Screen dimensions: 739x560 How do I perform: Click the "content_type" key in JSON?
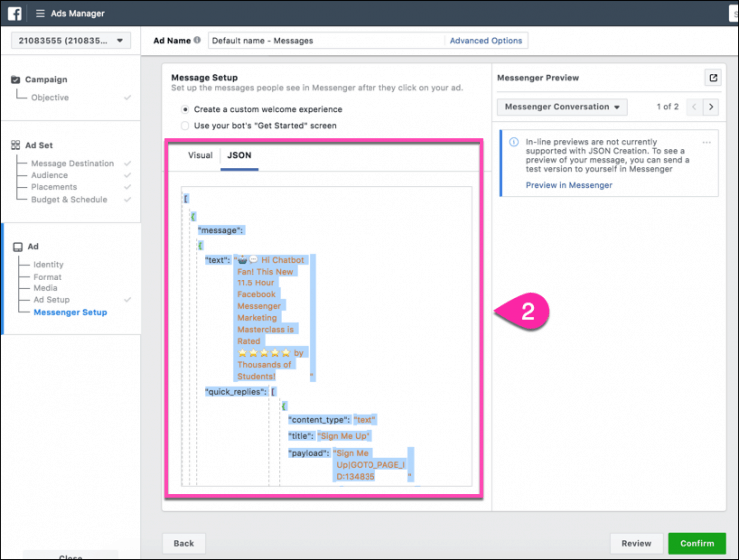(319, 420)
